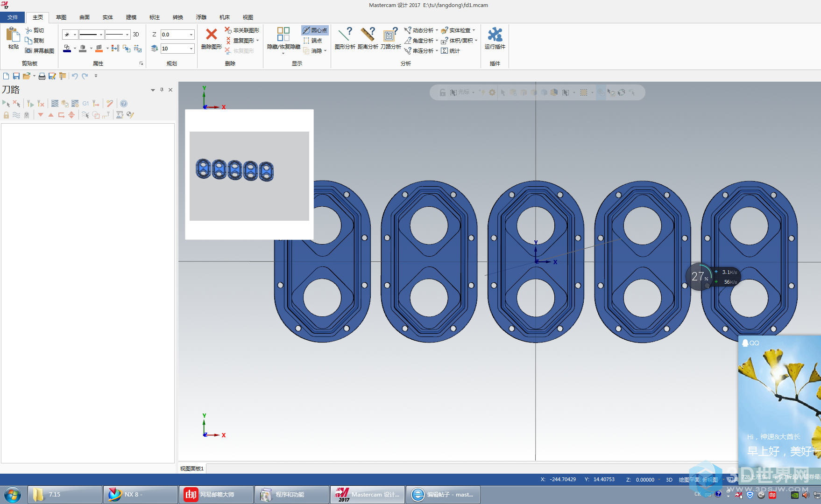This screenshot has height=504, width=821.
Task: Switch to the 转换 (Transform) ribbon tab
Action: pyautogui.click(x=178, y=17)
